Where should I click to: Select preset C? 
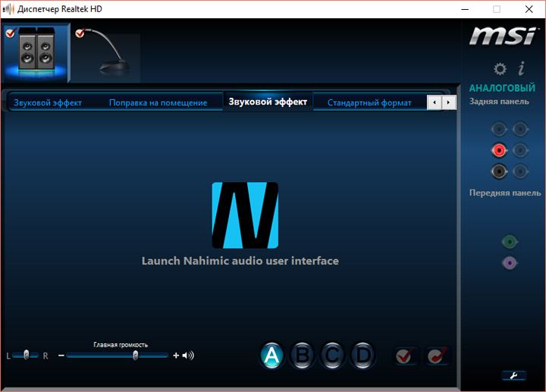[x=332, y=356]
